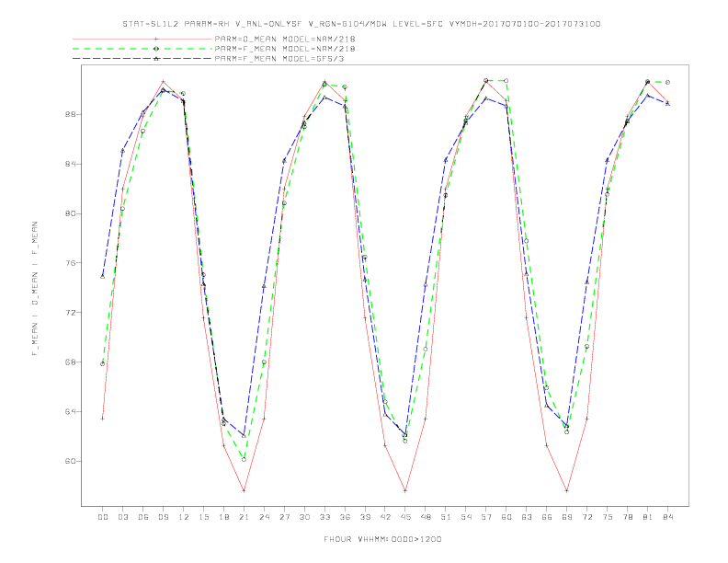Click green circle marker at hour 84
This screenshot has height=563, width=728.
tap(668, 82)
